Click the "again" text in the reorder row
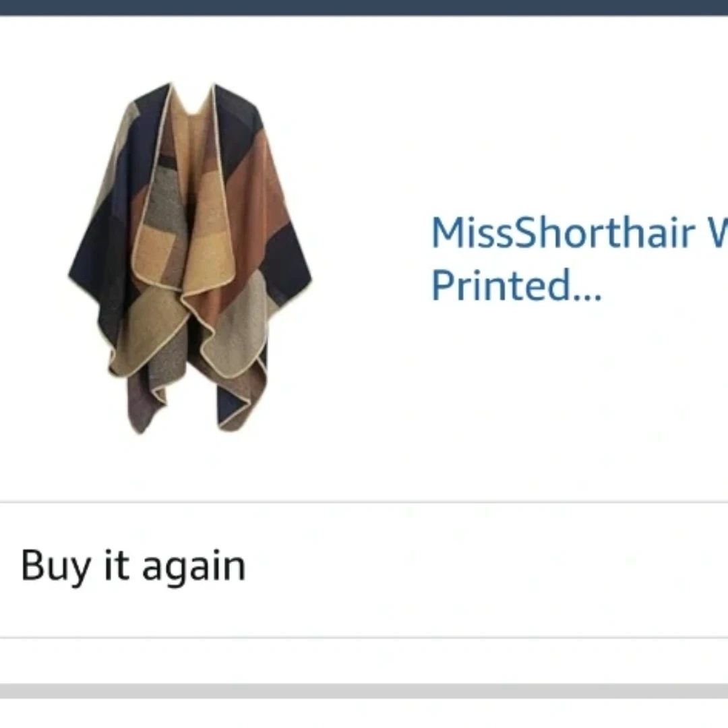 193,568
